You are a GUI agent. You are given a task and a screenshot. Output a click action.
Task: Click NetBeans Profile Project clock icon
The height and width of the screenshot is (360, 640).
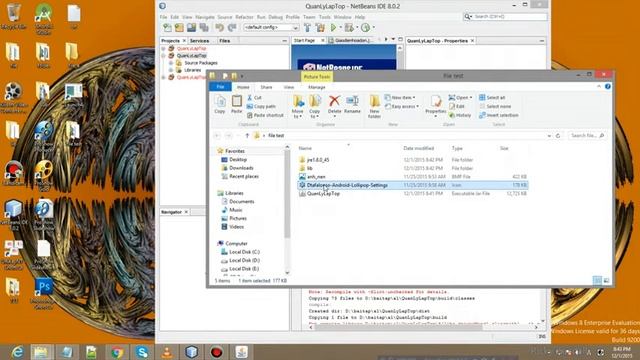coord(365,28)
